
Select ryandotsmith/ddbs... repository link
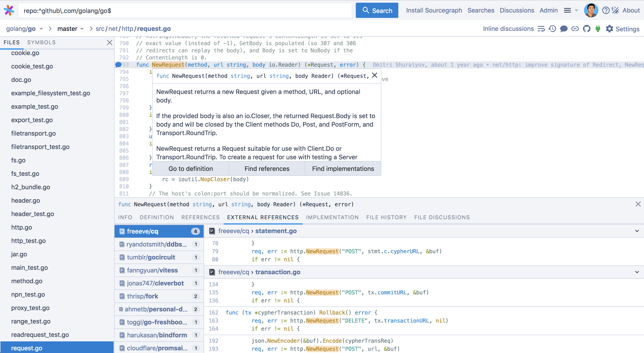(157, 244)
